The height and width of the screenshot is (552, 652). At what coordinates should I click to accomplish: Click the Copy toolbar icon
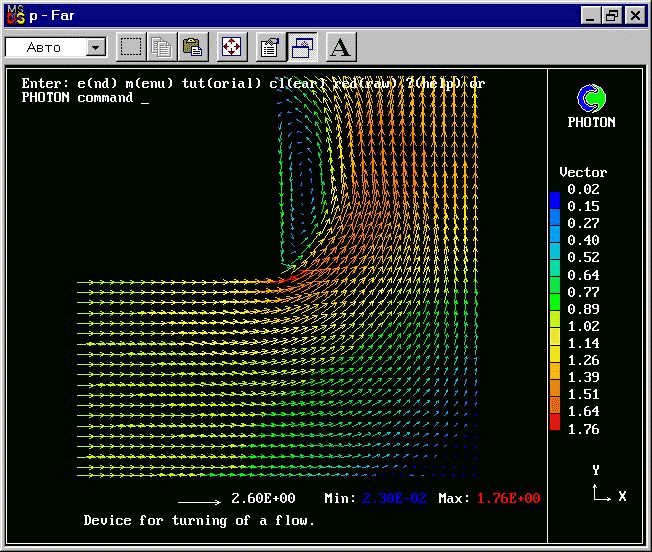coord(162,47)
